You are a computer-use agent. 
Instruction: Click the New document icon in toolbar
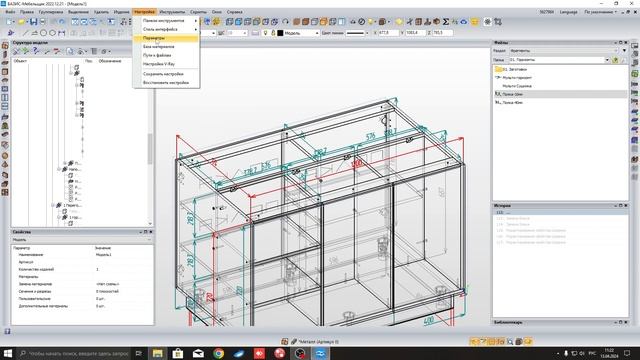[x=10, y=22]
